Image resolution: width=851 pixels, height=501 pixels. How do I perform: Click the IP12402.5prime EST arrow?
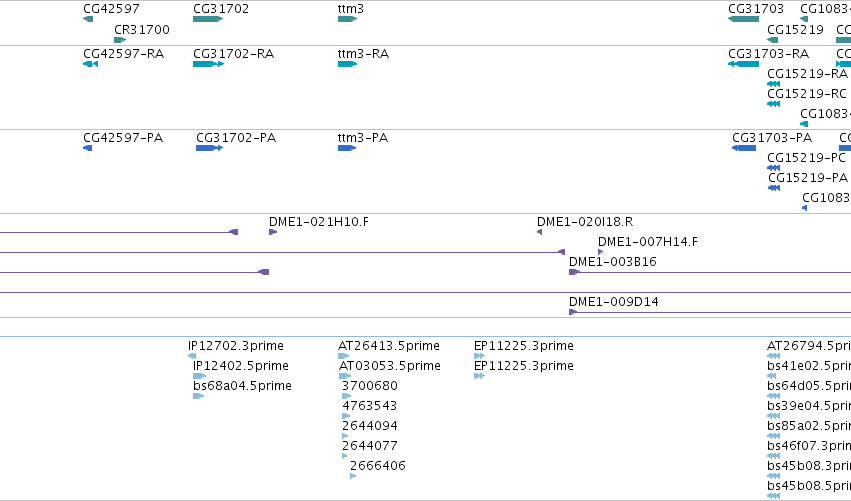tap(199, 376)
